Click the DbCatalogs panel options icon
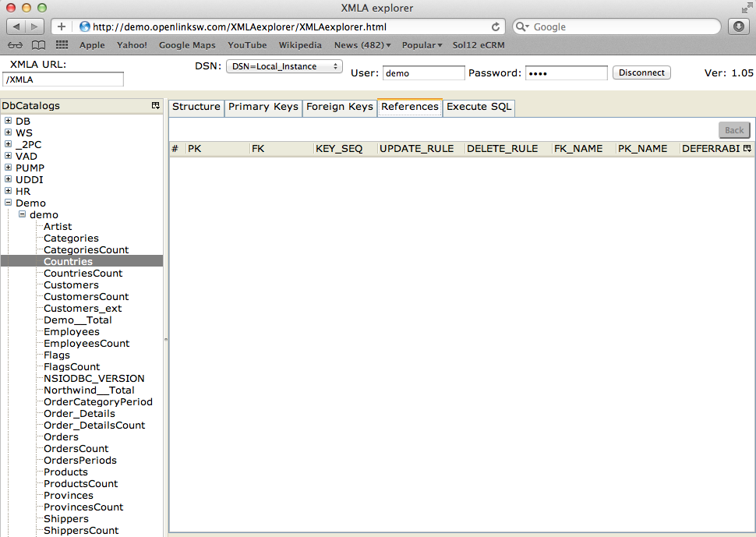This screenshot has width=756, height=537. (x=156, y=105)
